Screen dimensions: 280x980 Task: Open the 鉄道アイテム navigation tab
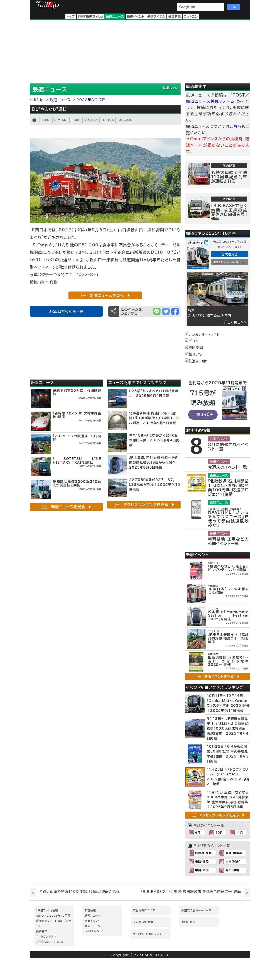click(156, 16)
